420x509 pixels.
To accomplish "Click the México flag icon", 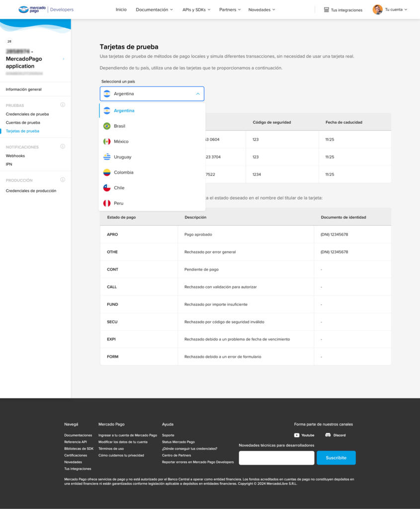I will click(x=107, y=142).
